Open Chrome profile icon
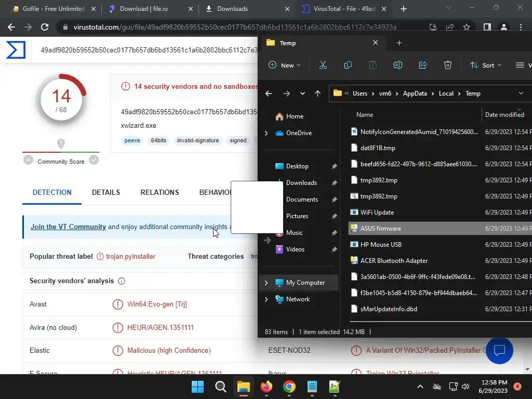Screen dimensions: 532x399 [x=504, y=27]
